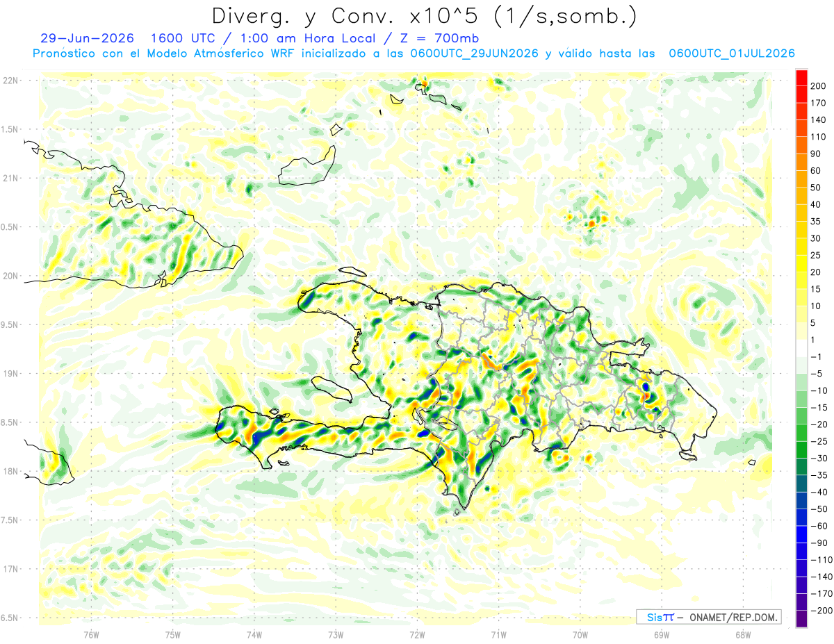Click the '7.5N' latitude label
Viewport: 834px width, 644px height.
click(9, 520)
